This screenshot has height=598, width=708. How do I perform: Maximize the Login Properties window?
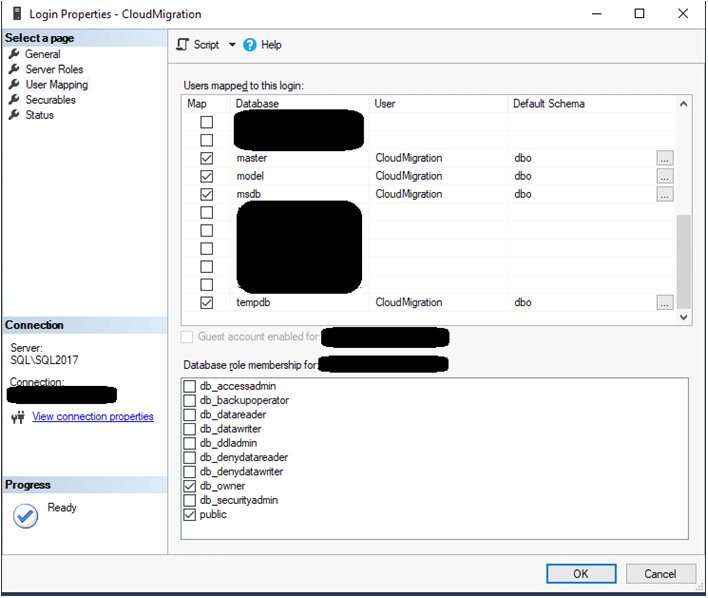(639, 14)
